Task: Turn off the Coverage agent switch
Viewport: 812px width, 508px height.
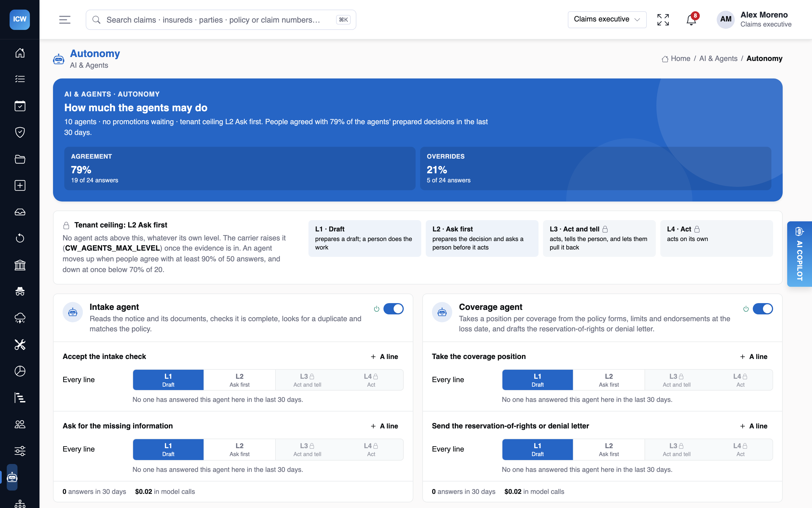Action: point(763,309)
